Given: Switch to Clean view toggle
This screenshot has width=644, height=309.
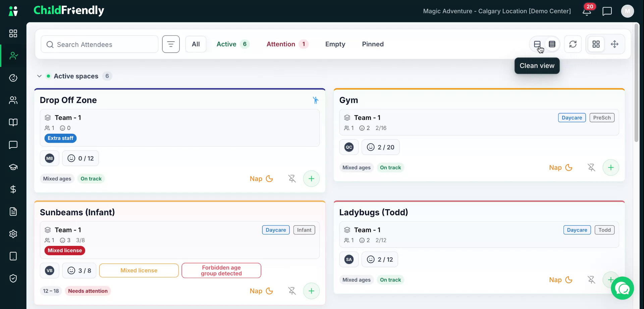Looking at the screenshot, I should coord(537,44).
